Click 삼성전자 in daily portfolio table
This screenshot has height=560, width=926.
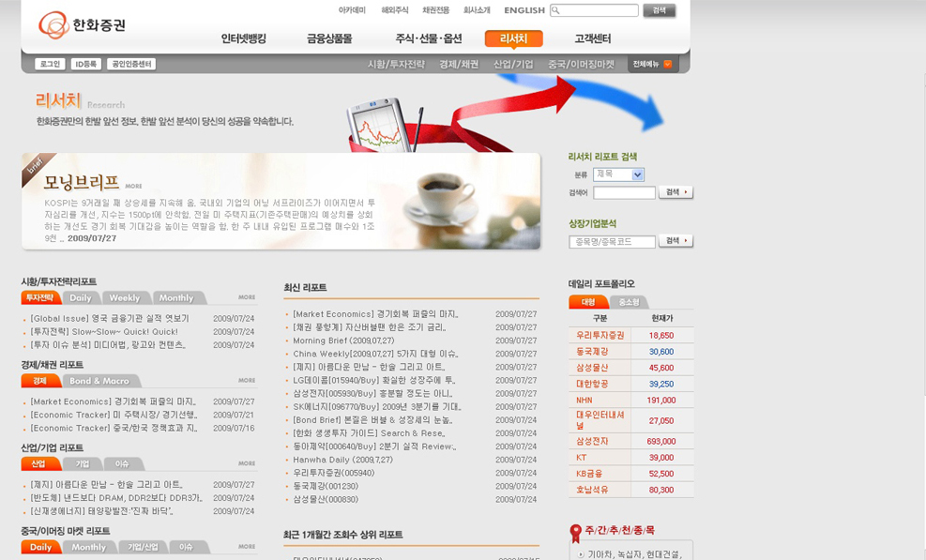(x=592, y=441)
